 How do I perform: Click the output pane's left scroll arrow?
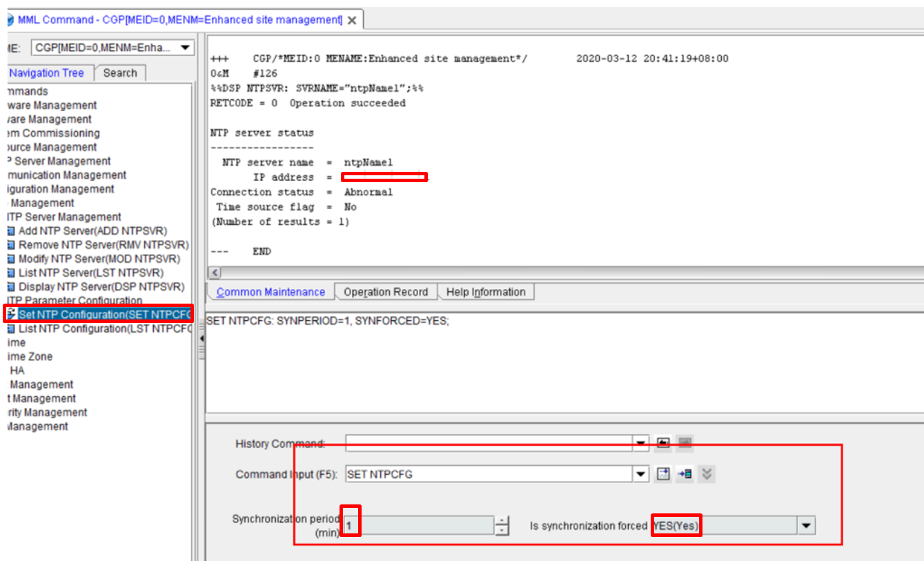coord(214,273)
